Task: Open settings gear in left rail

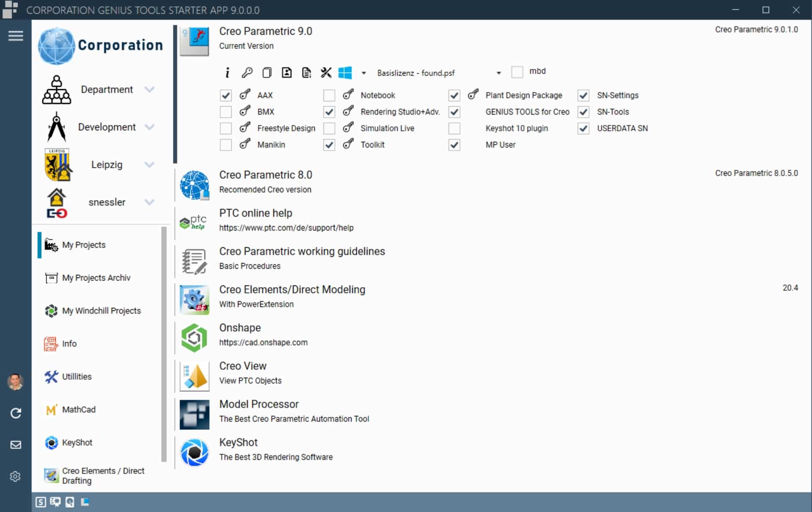Action: 16,476
